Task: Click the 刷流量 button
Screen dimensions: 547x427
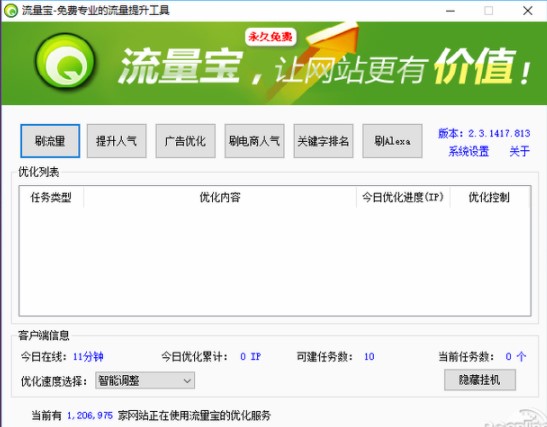Action: click(50, 141)
